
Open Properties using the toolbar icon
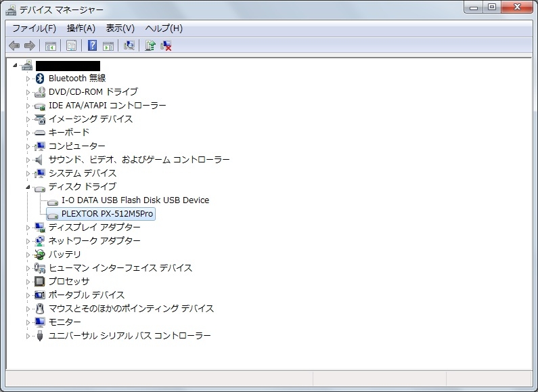(71, 45)
